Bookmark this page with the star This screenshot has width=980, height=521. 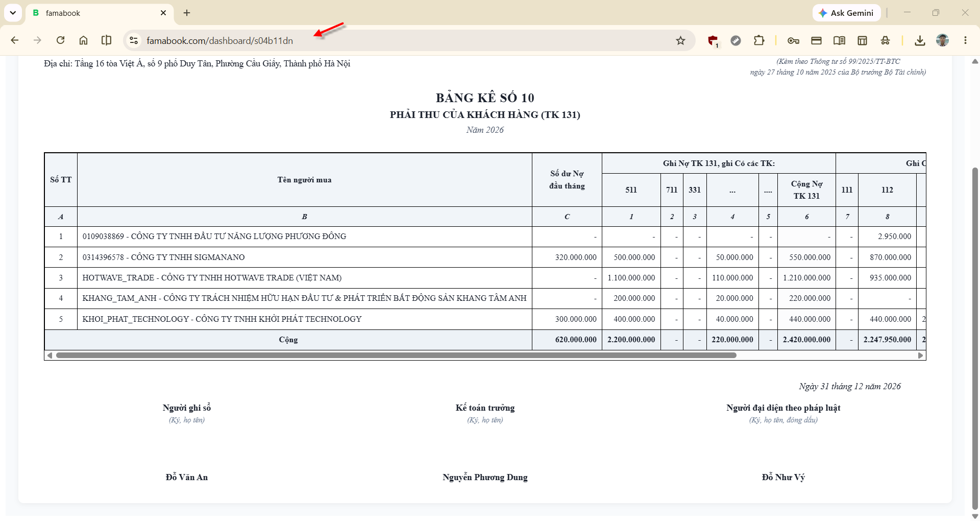[x=680, y=40]
